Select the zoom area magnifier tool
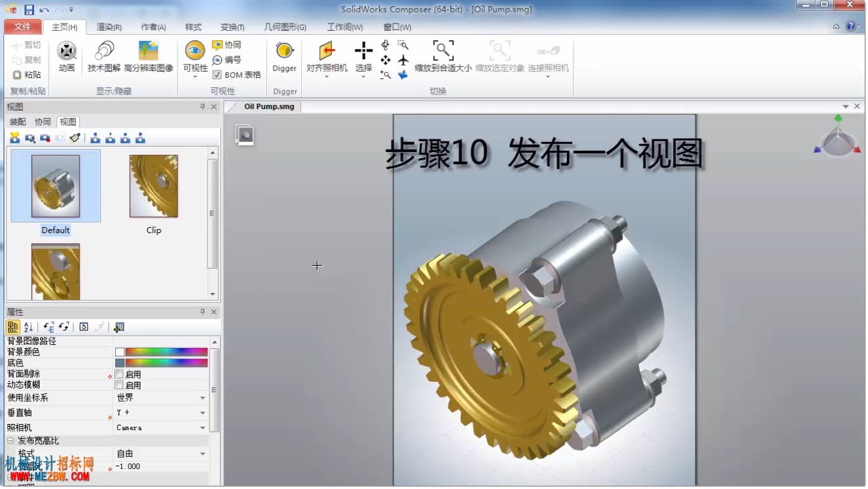Viewport: 868px width, 489px height. click(403, 45)
